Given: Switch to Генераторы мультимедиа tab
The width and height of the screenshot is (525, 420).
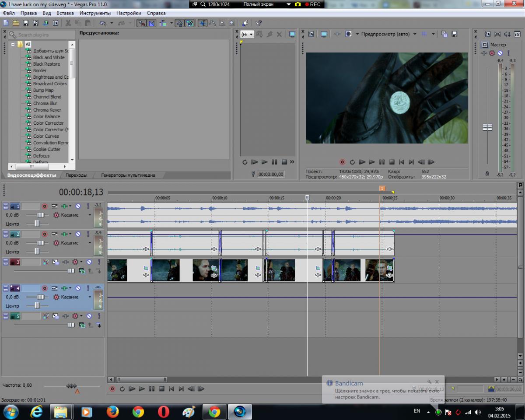Looking at the screenshot, I should [128, 175].
